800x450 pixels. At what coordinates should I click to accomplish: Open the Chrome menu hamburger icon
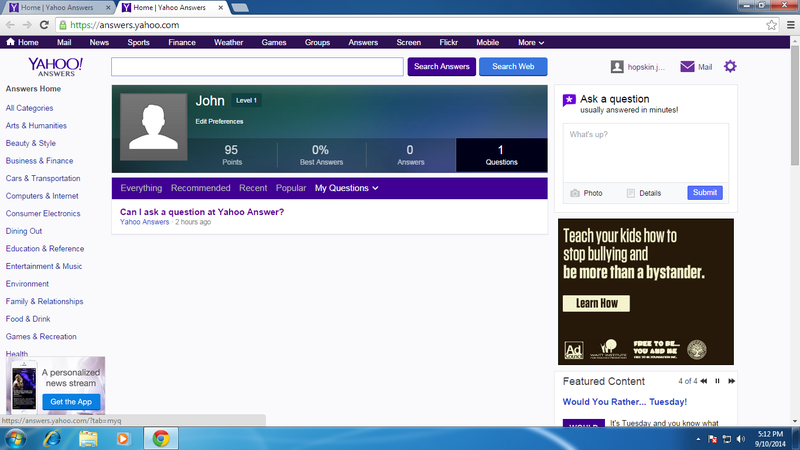790,24
